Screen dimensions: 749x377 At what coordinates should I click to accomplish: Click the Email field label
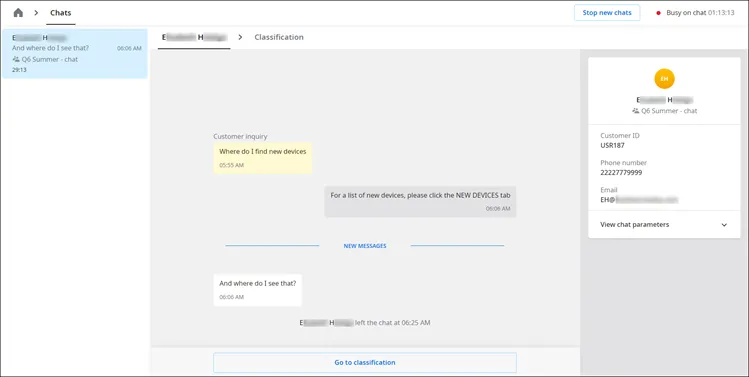click(x=609, y=190)
